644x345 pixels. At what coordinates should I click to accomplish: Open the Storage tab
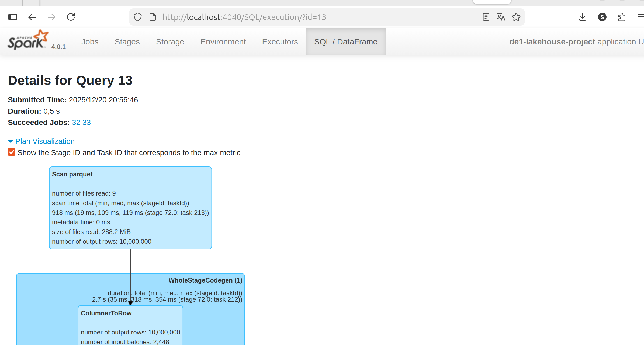[x=170, y=42]
